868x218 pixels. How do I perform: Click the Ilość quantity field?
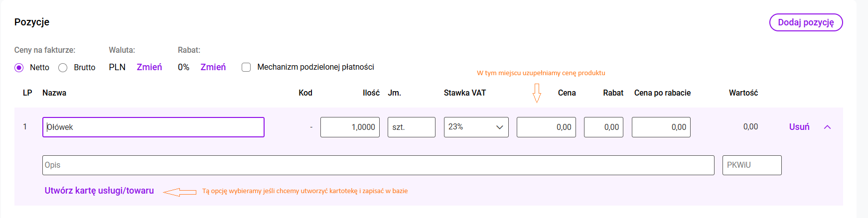pos(350,127)
